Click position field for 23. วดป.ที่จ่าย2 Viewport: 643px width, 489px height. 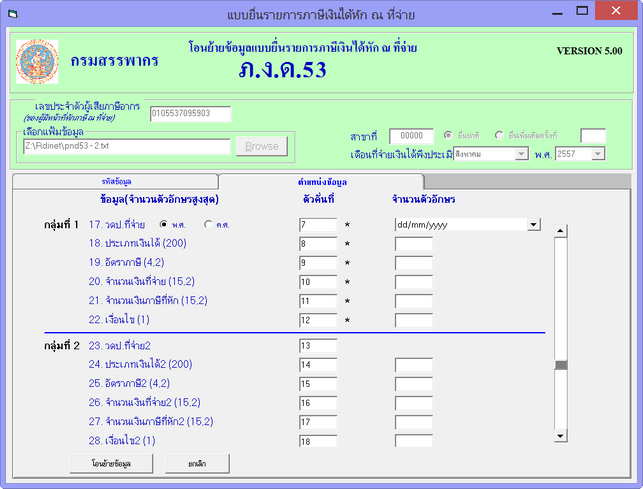coord(318,346)
